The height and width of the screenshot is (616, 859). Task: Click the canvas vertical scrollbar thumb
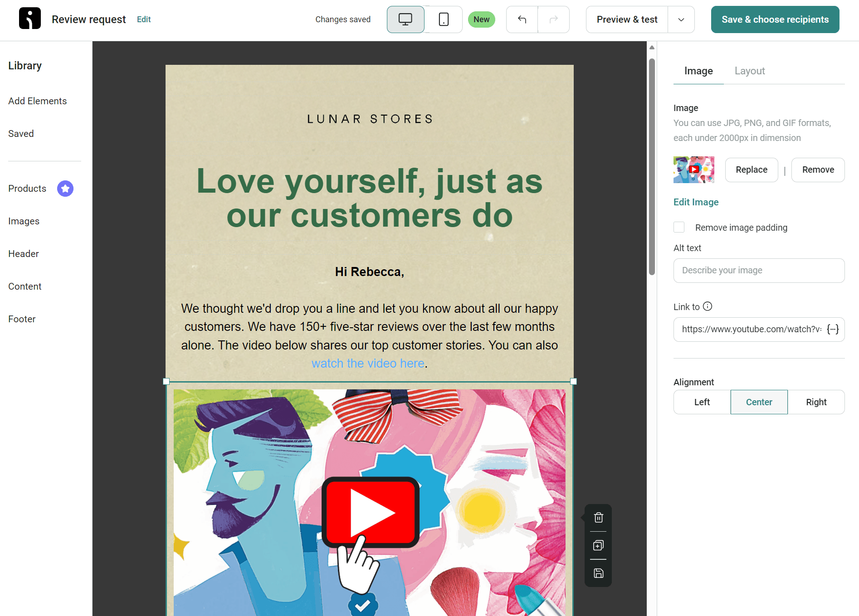tap(652, 167)
